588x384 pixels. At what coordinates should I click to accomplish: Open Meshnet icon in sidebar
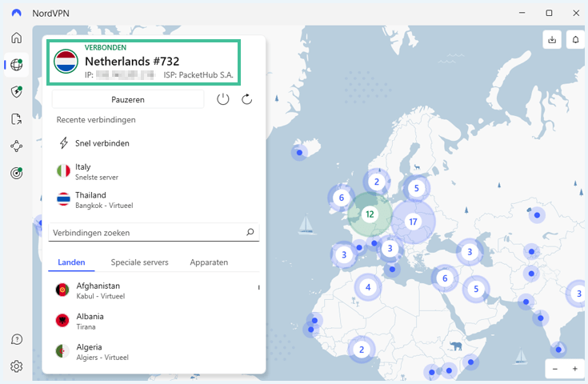click(x=17, y=146)
